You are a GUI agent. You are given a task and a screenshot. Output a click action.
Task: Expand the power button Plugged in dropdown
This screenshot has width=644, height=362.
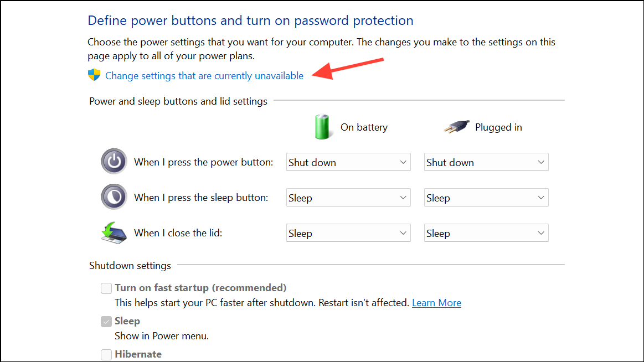(x=486, y=162)
